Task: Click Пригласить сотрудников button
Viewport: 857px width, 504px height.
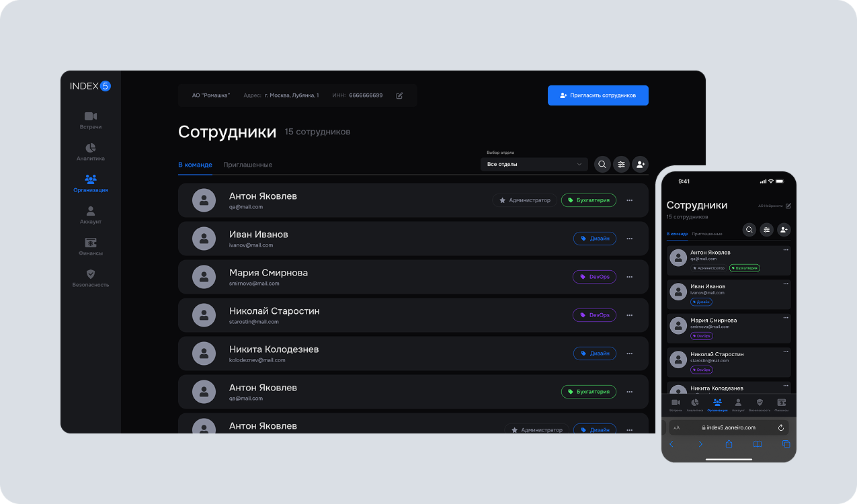Action: coord(598,95)
